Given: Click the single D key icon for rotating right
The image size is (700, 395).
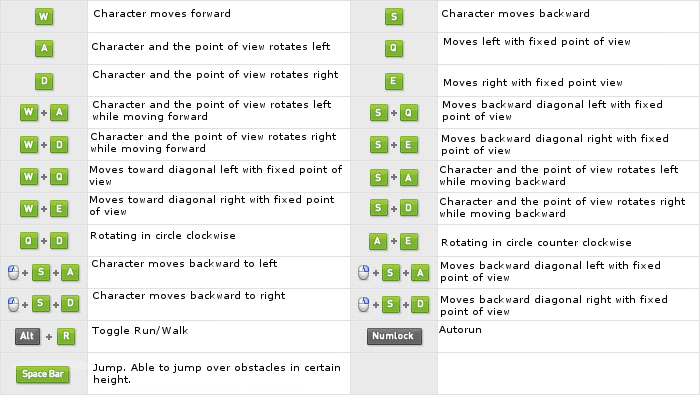Looking at the screenshot, I should point(44,81).
